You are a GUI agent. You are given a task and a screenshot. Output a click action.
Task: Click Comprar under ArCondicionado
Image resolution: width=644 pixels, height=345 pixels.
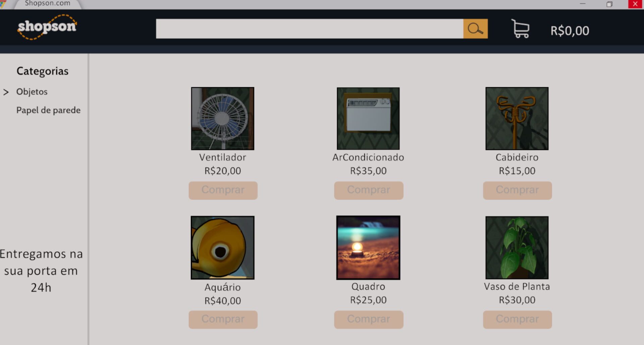[369, 190]
